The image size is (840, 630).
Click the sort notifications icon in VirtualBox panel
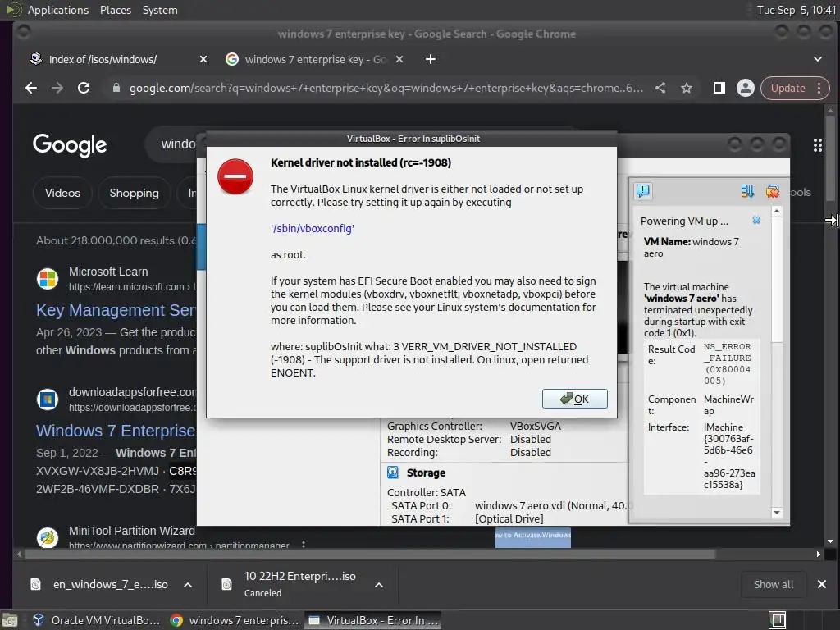pyautogui.click(x=747, y=190)
